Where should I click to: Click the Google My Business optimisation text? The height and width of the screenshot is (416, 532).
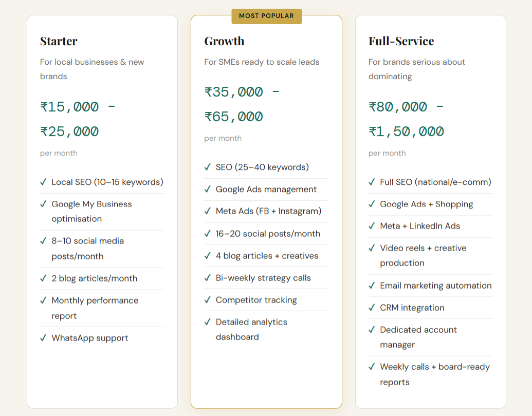click(x=91, y=211)
